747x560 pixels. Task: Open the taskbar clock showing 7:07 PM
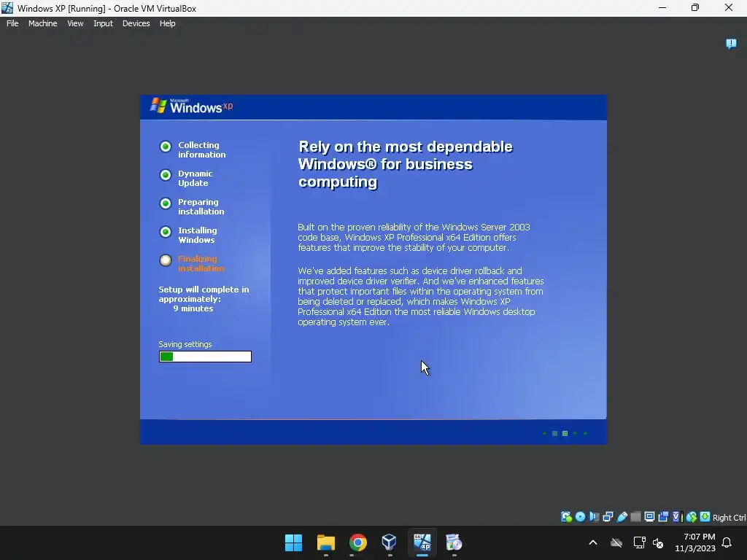pyautogui.click(x=695, y=542)
